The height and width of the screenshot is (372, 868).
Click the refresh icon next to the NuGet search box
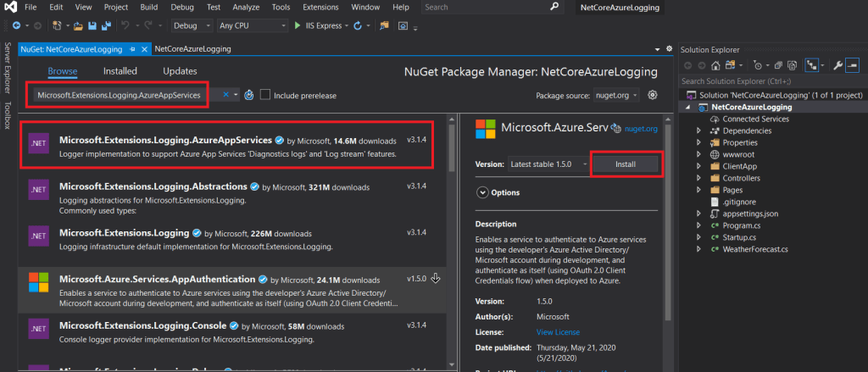249,95
